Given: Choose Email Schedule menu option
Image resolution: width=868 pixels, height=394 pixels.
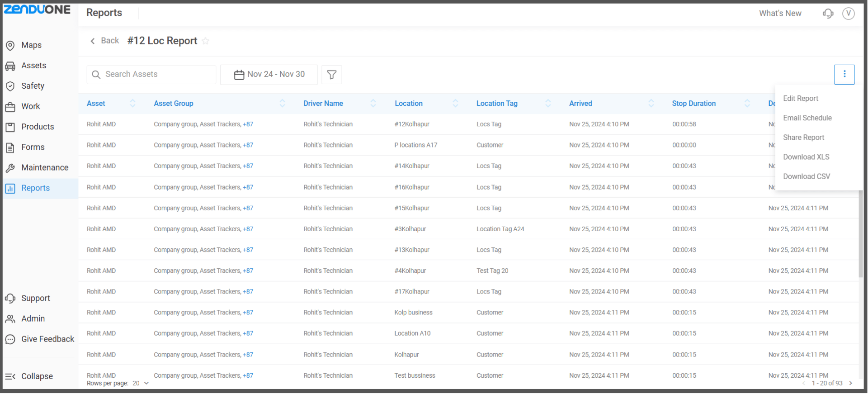Looking at the screenshot, I should (807, 118).
